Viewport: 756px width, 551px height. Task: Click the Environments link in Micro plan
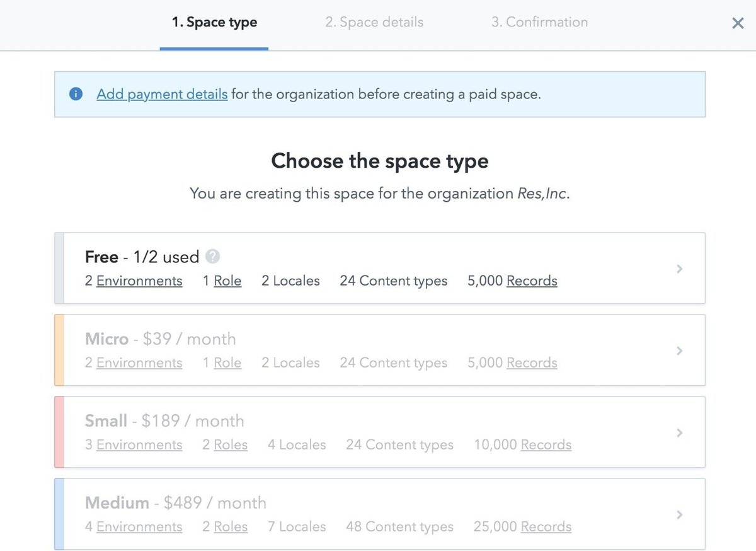tap(139, 363)
